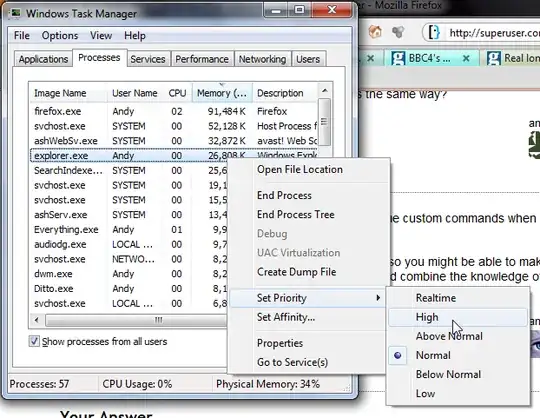Toggle Show processes from all users checkbox

tap(34, 341)
